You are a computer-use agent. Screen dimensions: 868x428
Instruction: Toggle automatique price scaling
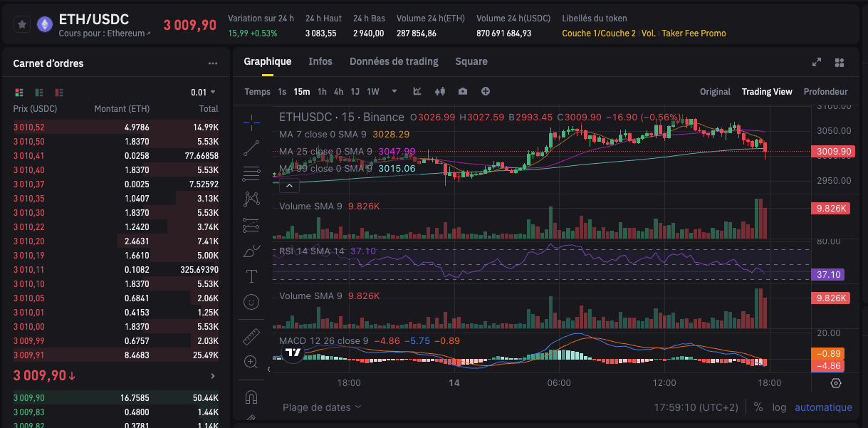[823, 407]
